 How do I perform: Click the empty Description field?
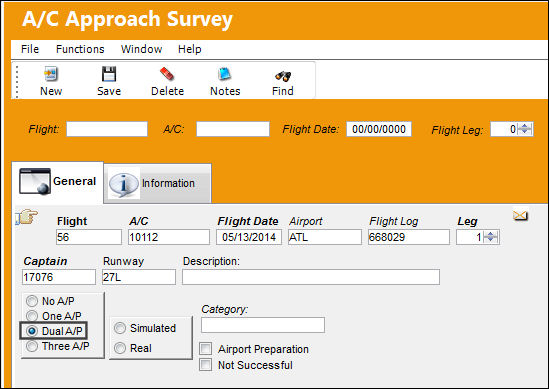point(311,277)
